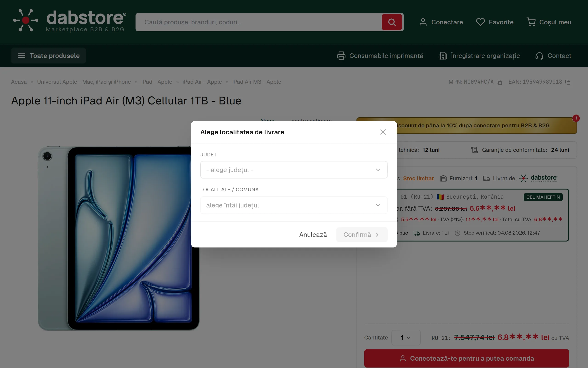The image size is (588, 368).
Task: Expand the Localitate / Comună dropdown
Action: tap(294, 205)
